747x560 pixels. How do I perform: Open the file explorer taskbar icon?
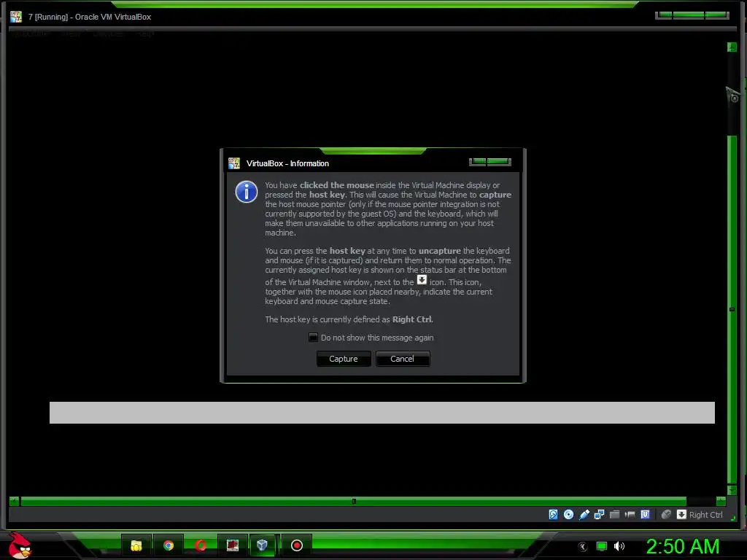[x=136, y=545]
